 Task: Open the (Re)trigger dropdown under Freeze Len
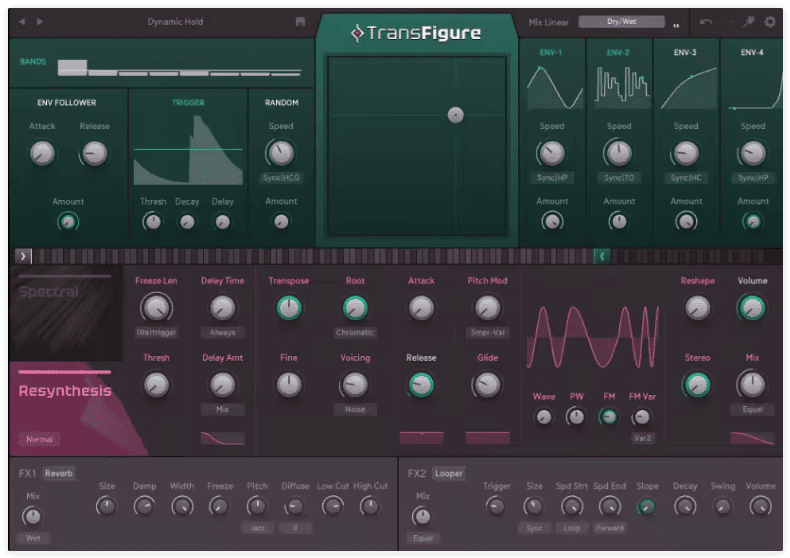pyautogui.click(x=157, y=332)
